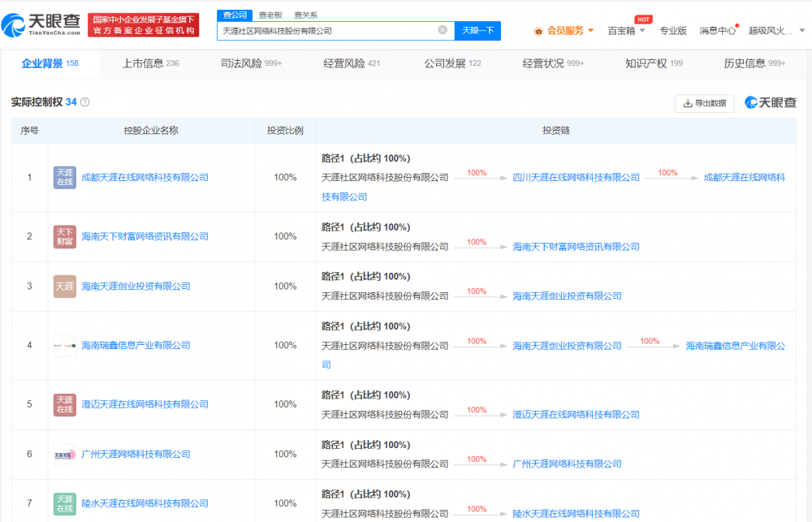Open 成都天涯在线网络科技有限公司 in name column
This screenshot has height=522, width=812.
coord(145,178)
